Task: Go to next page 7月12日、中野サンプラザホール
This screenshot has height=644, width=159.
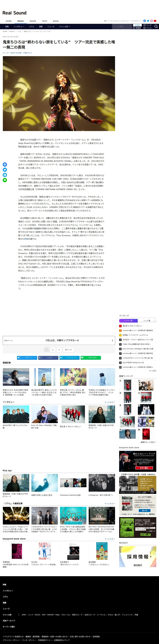Action: pos(59,341)
